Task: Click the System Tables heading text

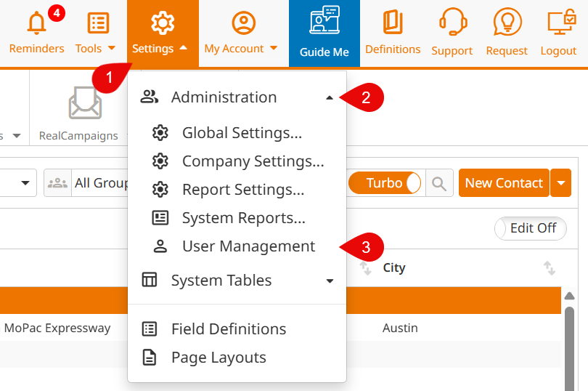Action: (x=221, y=281)
